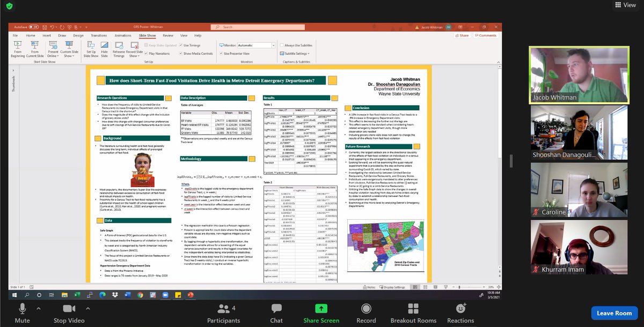Open File menu in PowerPoint
This screenshot has height=327, width=644.
[15, 35]
